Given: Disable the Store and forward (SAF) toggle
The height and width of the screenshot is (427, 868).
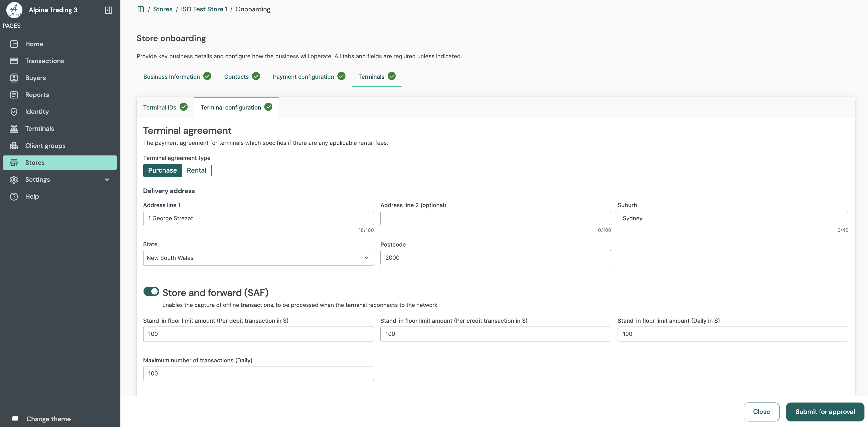Looking at the screenshot, I should (x=151, y=291).
